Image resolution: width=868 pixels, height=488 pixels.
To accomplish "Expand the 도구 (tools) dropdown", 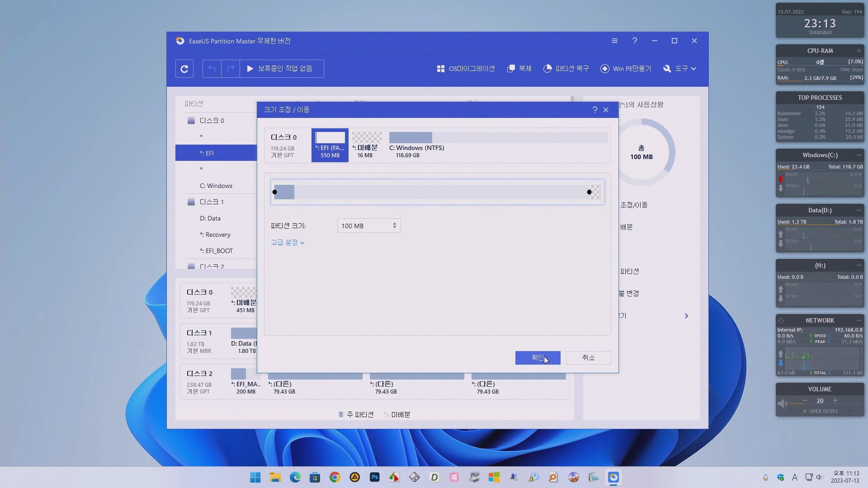I will [679, 69].
